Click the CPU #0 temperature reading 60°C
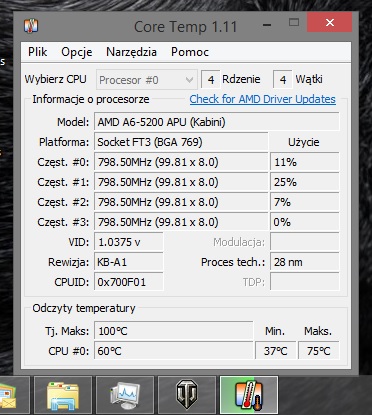372x415 pixels. click(x=173, y=351)
